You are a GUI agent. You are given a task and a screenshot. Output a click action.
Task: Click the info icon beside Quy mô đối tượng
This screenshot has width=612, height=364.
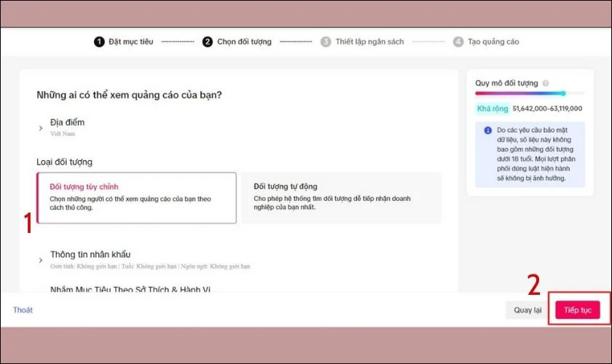point(546,83)
